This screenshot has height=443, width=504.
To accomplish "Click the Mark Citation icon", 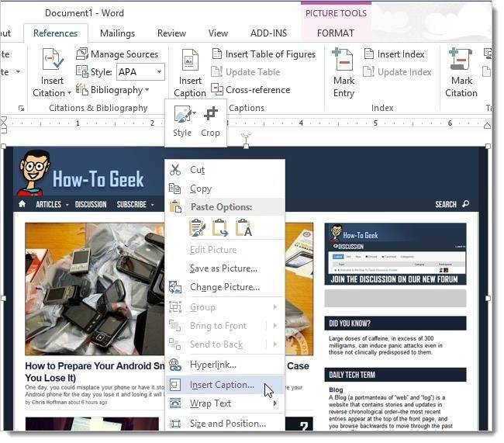I will click(x=461, y=60).
